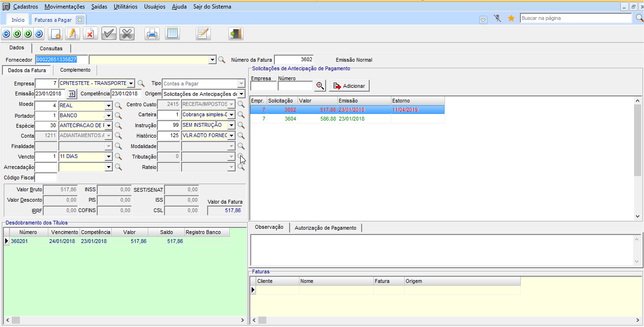The image size is (644, 327).
Task: Expand the Moeda REAL dropdown
Action: click(x=109, y=105)
